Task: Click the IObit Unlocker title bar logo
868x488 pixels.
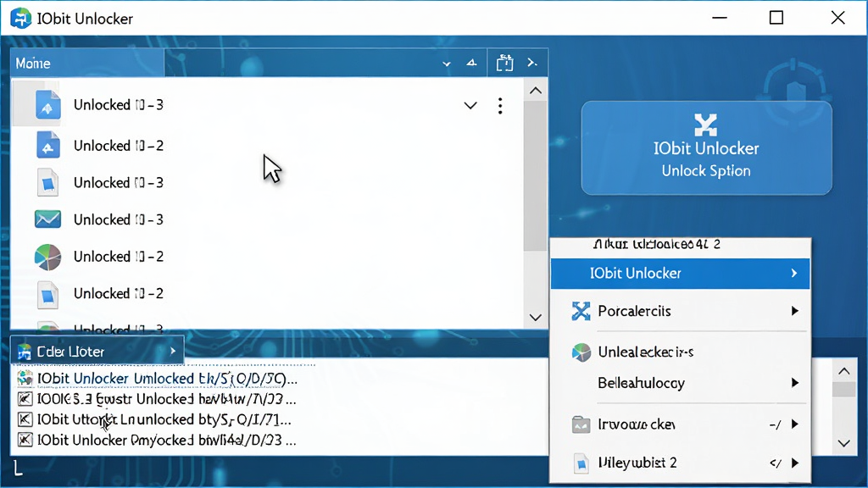Action: pyautogui.click(x=20, y=19)
